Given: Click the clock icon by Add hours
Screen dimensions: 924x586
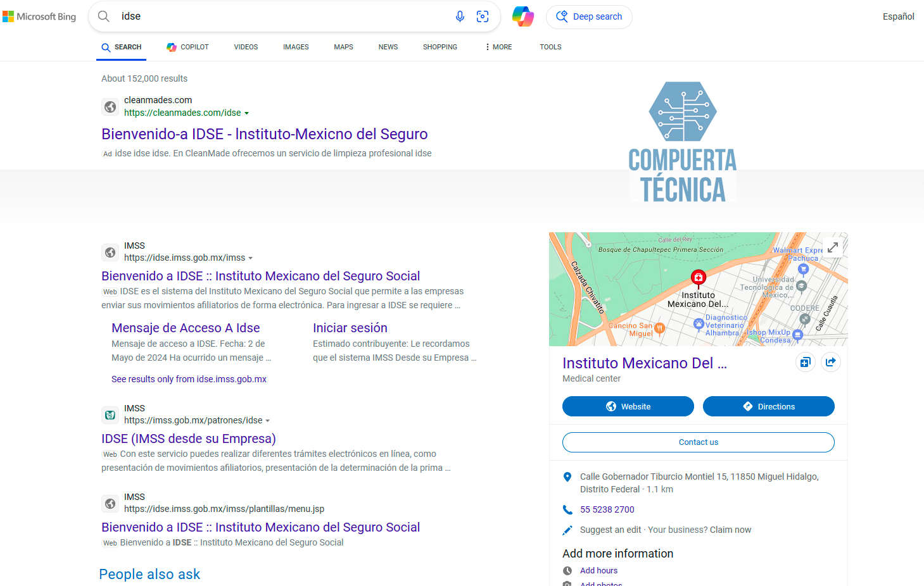Looking at the screenshot, I should point(567,570).
